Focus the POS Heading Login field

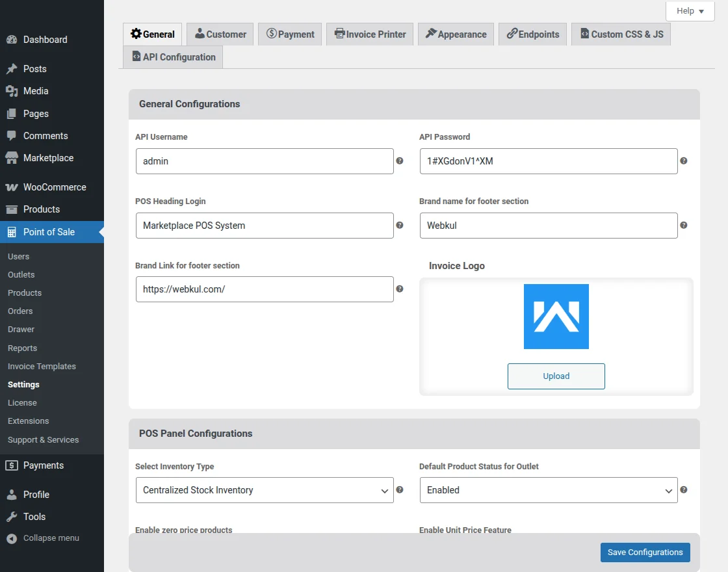[265, 226]
